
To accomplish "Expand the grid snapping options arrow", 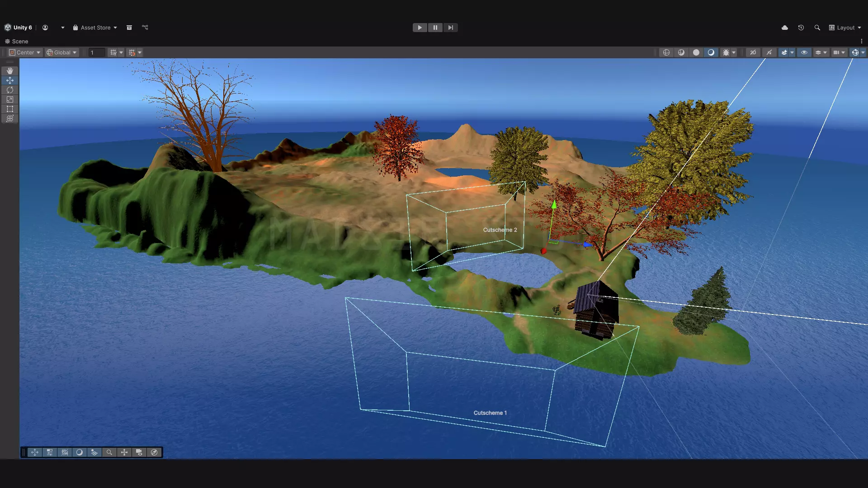I will coord(140,52).
